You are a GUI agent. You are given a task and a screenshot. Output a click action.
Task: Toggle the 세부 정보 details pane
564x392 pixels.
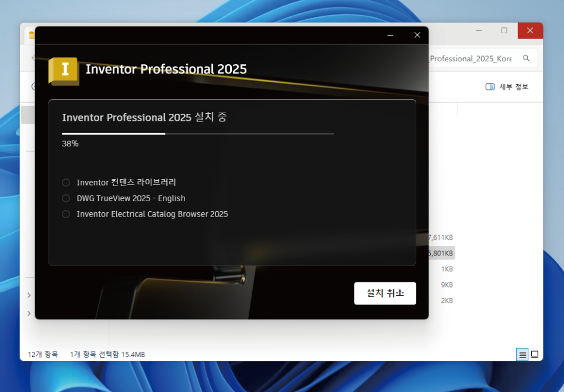[x=507, y=87]
